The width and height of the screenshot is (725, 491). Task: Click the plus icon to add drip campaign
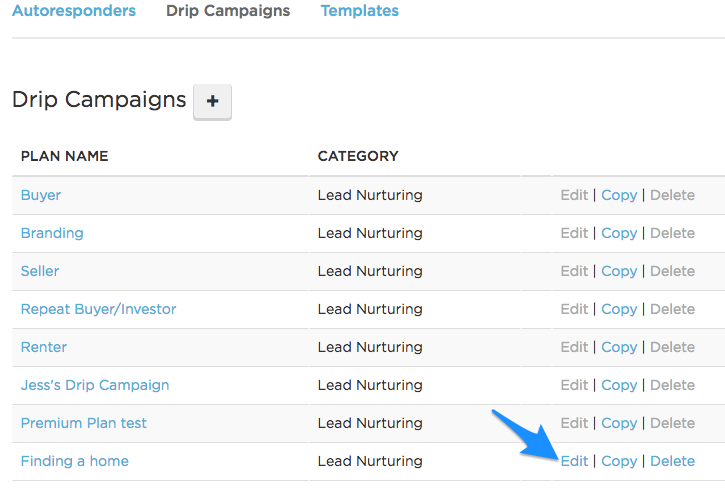212,102
